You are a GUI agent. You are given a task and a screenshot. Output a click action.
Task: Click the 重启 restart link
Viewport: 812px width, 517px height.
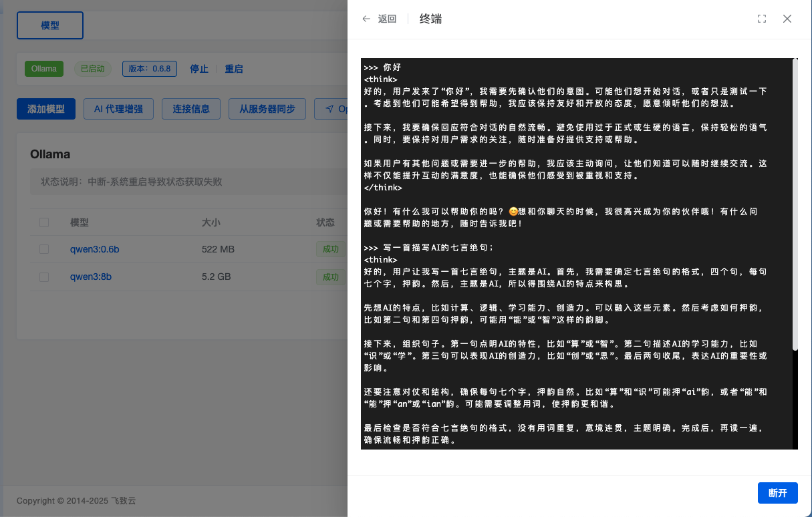click(234, 69)
